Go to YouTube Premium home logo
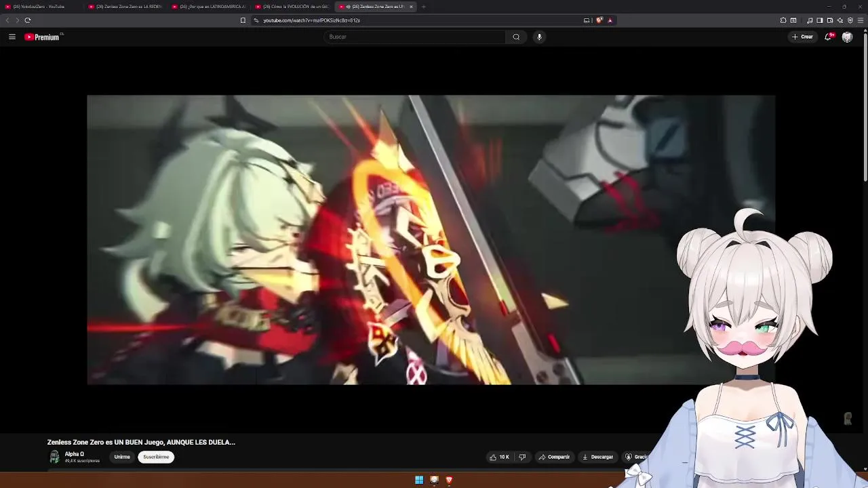The width and height of the screenshot is (868, 488). pos(43,37)
